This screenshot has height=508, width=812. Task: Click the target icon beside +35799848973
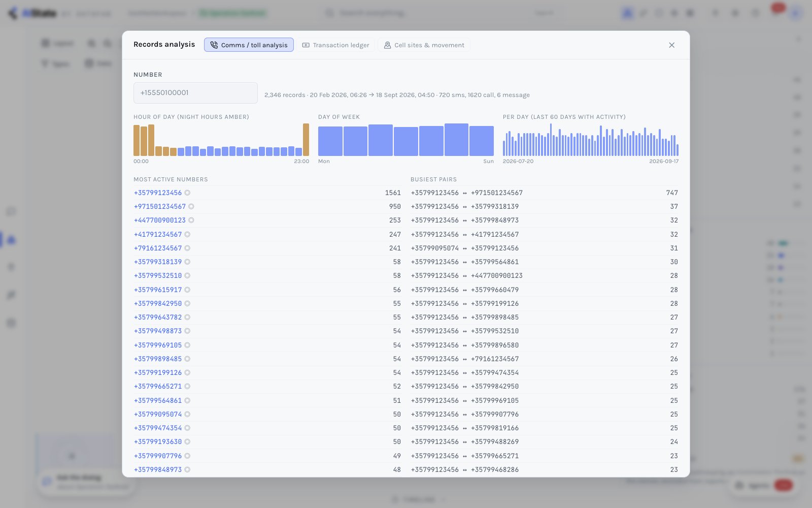(x=187, y=470)
